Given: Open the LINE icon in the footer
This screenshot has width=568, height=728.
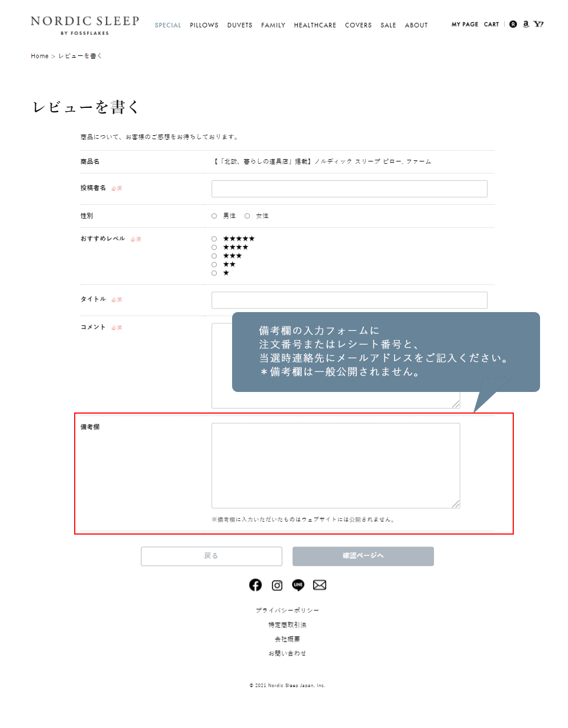Looking at the screenshot, I should coord(298,585).
